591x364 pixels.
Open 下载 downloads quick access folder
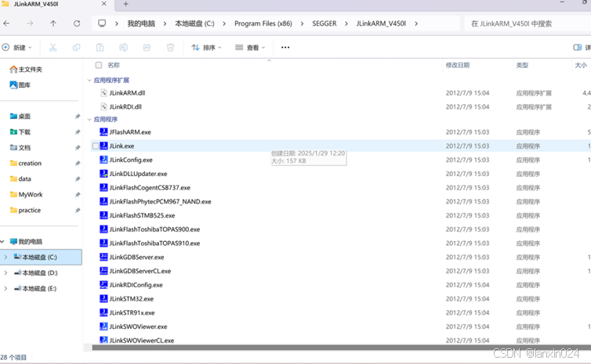point(20,132)
